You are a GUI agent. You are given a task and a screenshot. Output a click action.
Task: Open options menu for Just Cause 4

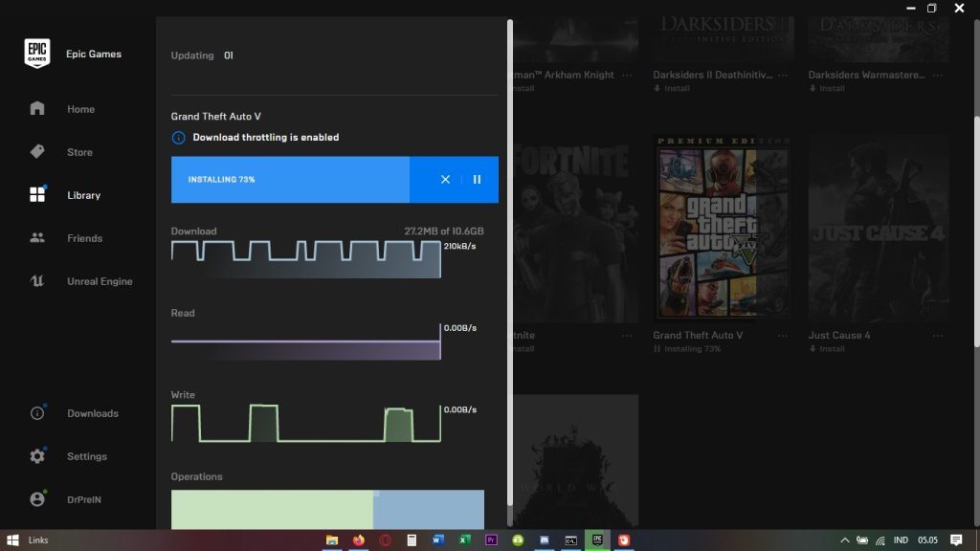[x=938, y=336]
